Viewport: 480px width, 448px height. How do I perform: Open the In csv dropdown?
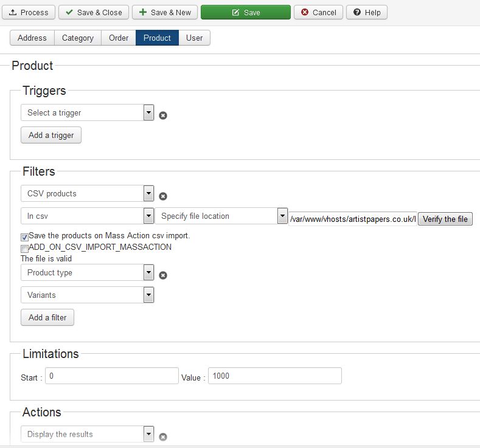tap(87, 216)
